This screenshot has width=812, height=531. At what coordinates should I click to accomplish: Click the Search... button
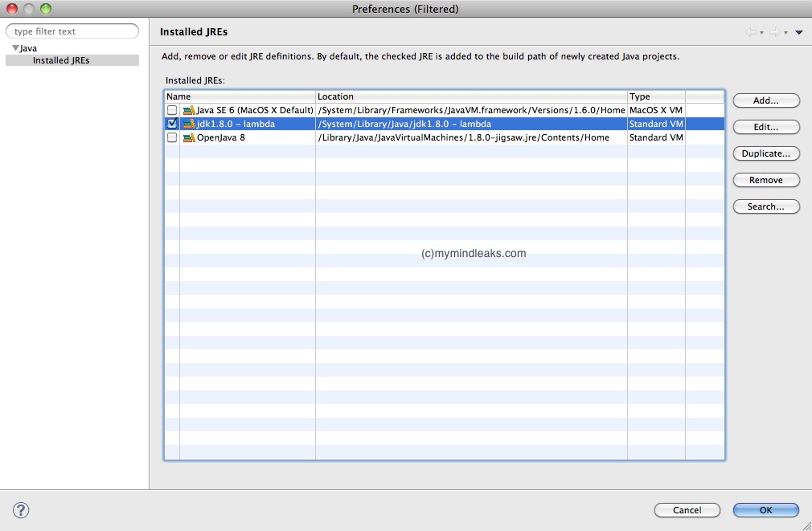766,206
